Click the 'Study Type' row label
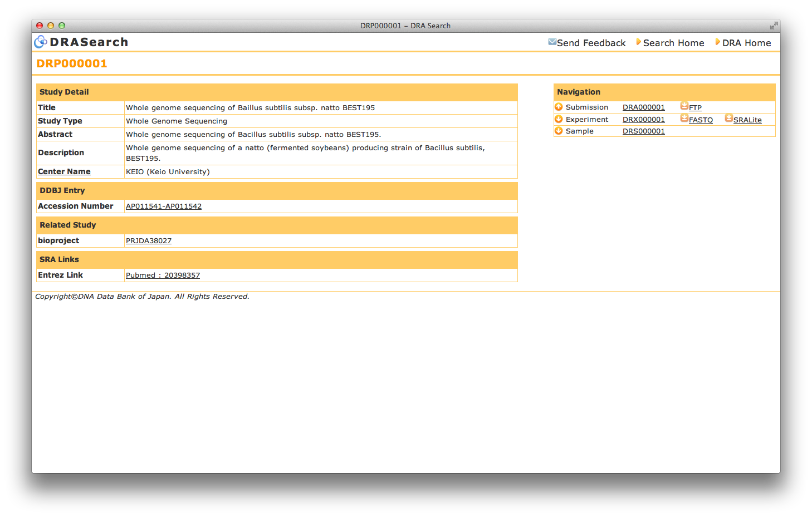 (x=60, y=121)
